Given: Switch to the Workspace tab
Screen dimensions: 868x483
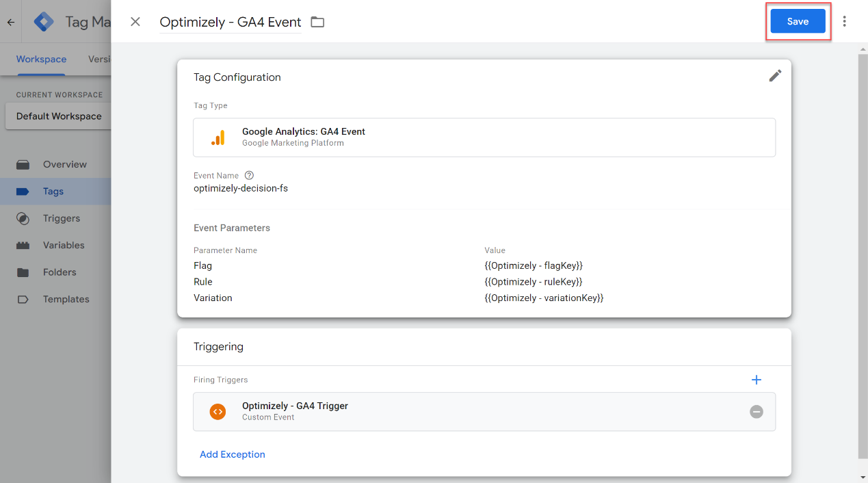Looking at the screenshot, I should pos(41,60).
